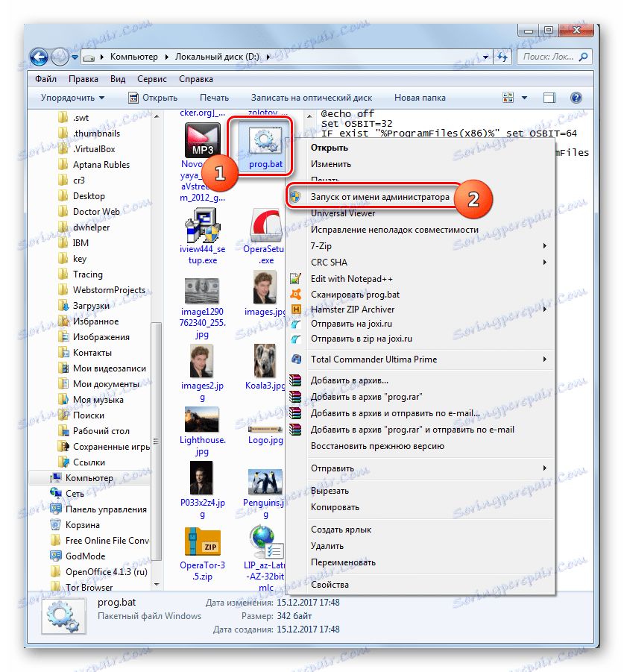Click the Hamster ZIP Archiver icon
Screen dimensions: 624x672
(295, 309)
